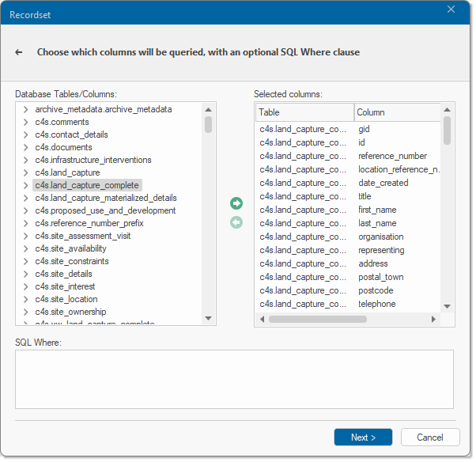Select the id row in selected columns
476x462 pixels.
click(348, 142)
